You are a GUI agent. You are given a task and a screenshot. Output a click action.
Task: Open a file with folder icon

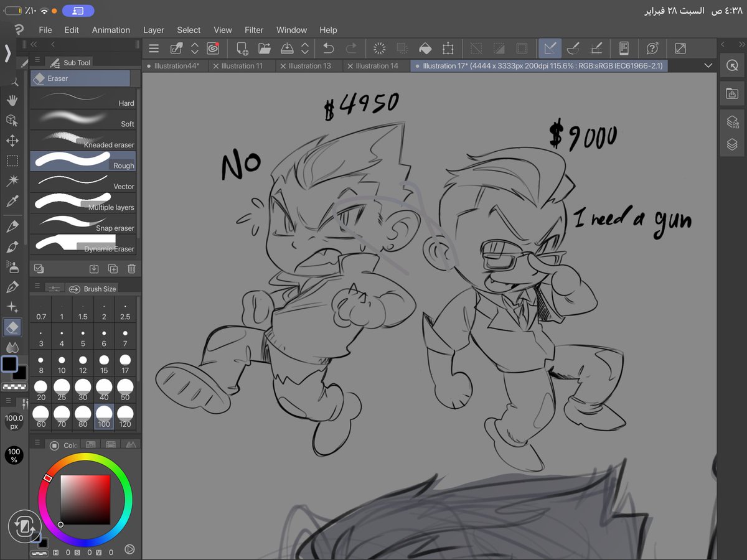pyautogui.click(x=265, y=48)
